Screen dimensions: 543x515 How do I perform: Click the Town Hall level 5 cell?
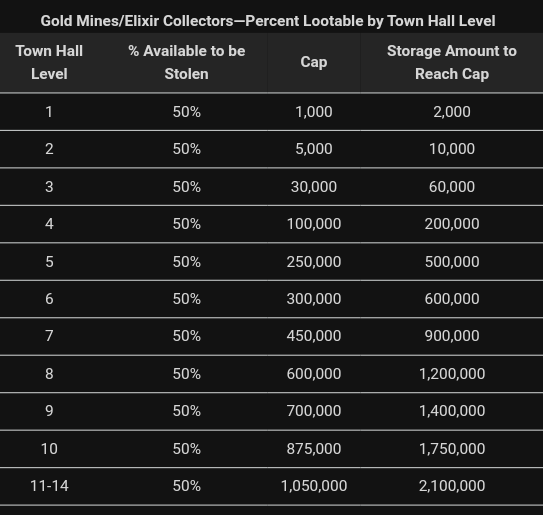tap(49, 261)
